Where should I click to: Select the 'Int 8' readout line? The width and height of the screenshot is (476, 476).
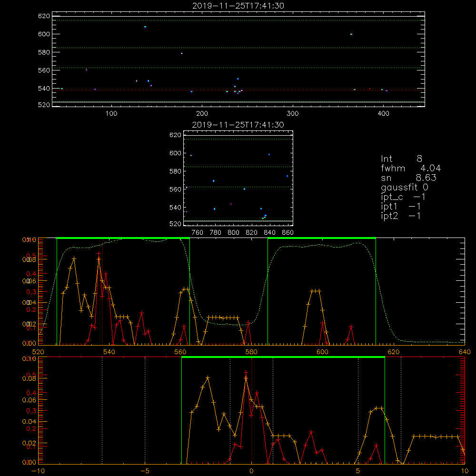coord(401,159)
